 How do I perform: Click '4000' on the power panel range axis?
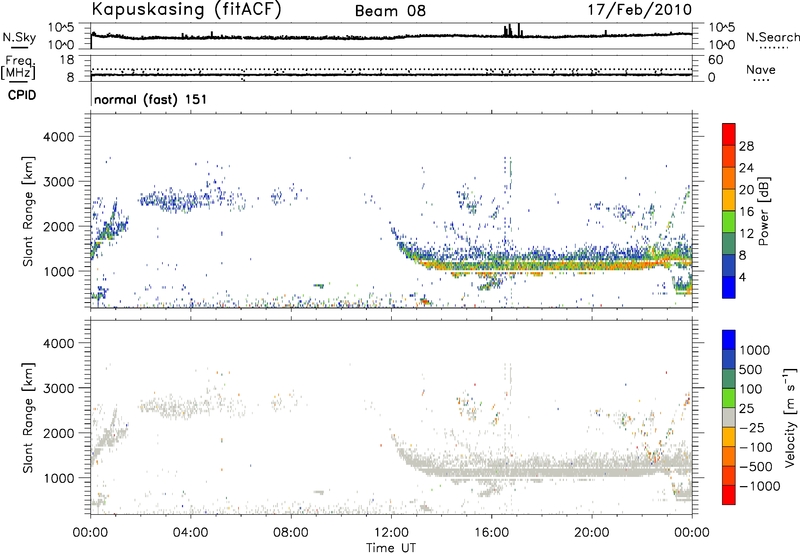[x=58, y=137]
